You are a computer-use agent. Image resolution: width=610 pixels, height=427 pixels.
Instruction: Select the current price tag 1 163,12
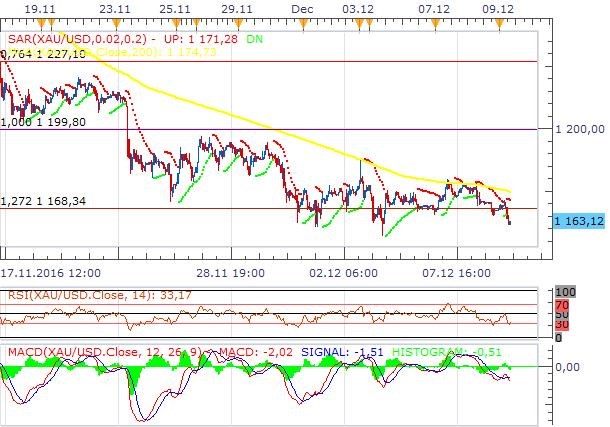click(x=580, y=222)
